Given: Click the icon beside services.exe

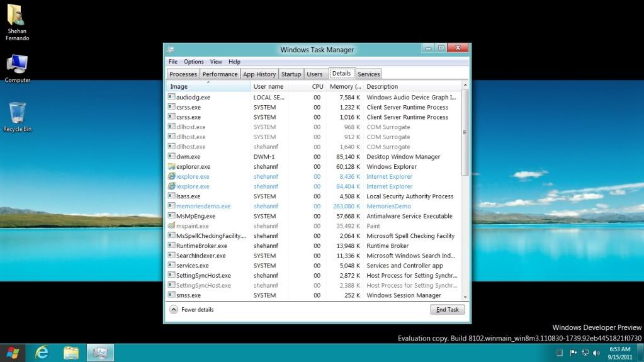Looking at the screenshot, I should click(x=171, y=266).
